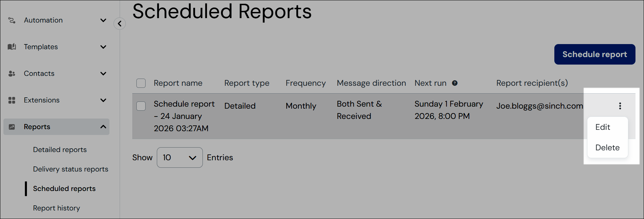Open the Show entries count dropdown
The height and width of the screenshot is (219, 644).
180,158
